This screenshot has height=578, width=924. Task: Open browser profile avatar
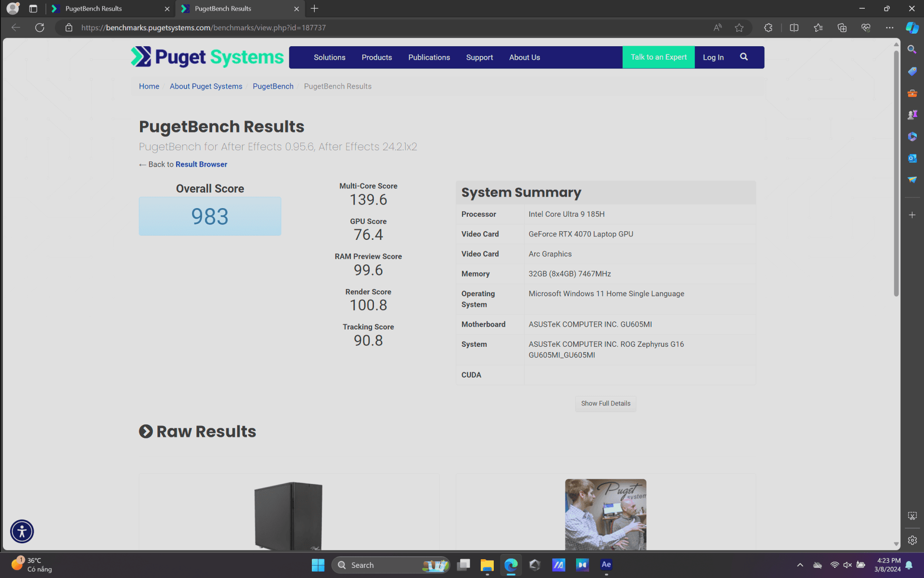coord(13,8)
